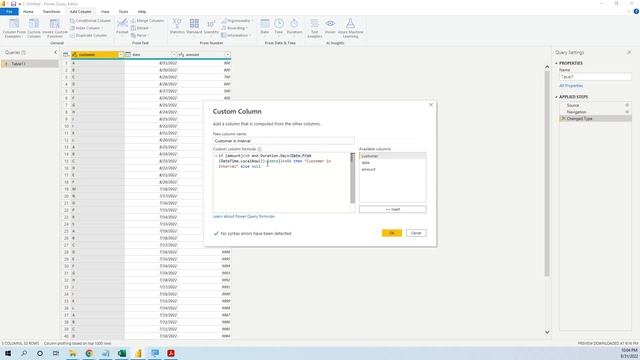Viewport: 640px width, 360px height.
Task: Click the Insert column button
Action: click(x=393, y=209)
